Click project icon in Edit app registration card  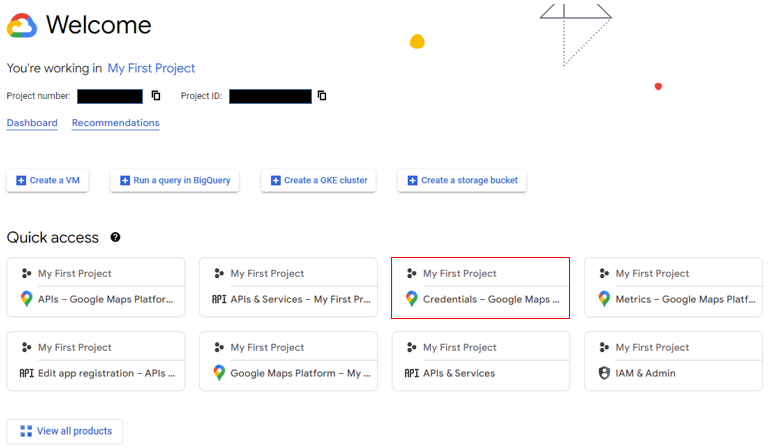[26, 347]
